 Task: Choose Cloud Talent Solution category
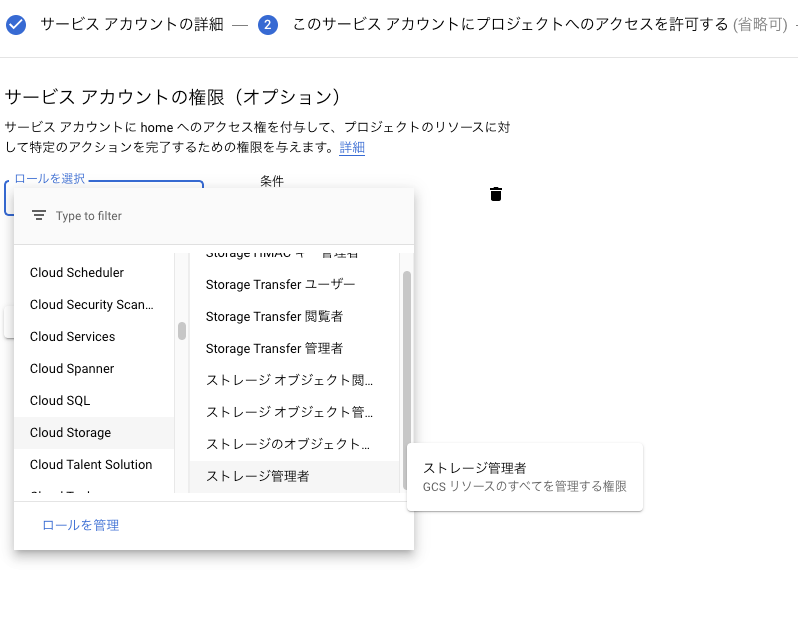point(91,465)
